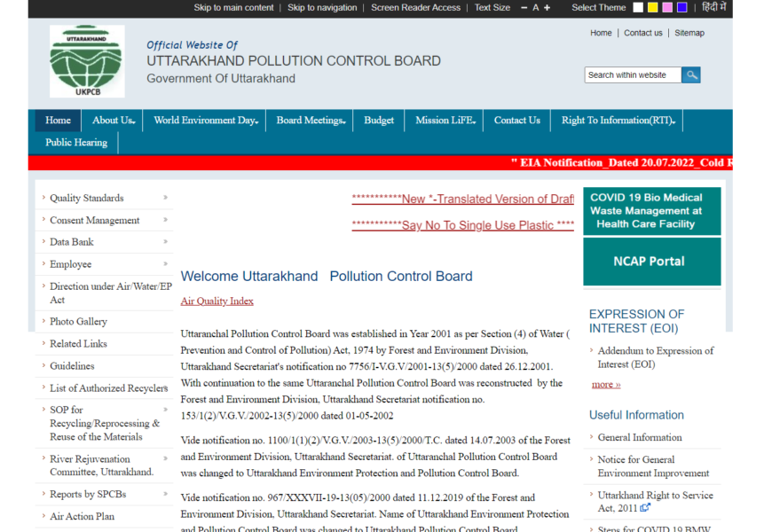The image size is (772, 532).
Task: Open the Sitemap link
Action: click(x=689, y=33)
